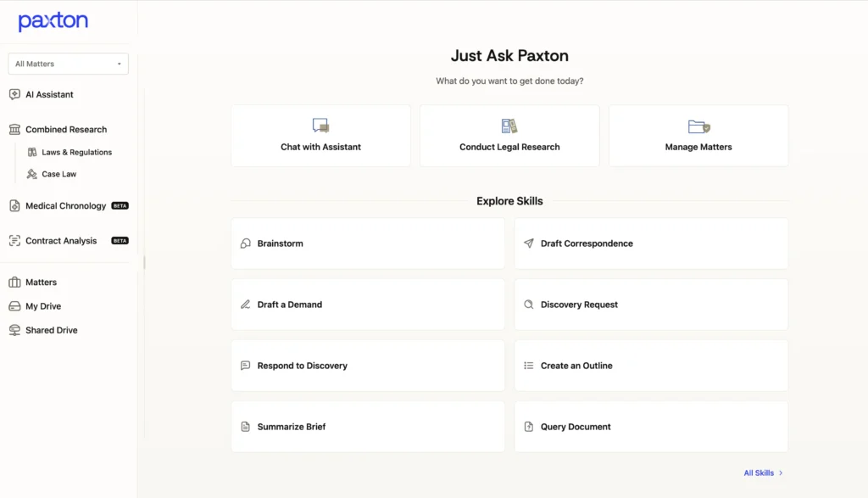
Task: Open Contract Analysis in the sidebar
Action: click(61, 241)
